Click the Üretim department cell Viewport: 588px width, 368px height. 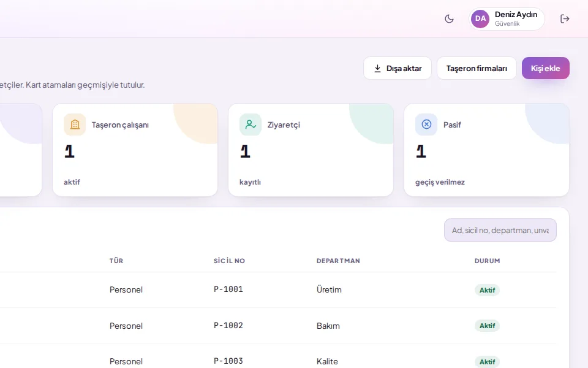pyautogui.click(x=329, y=289)
